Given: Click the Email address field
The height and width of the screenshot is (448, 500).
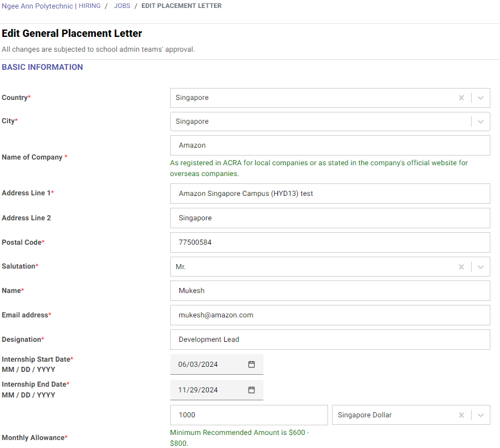Looking at the screenshot, I should [x=330, y=315].
